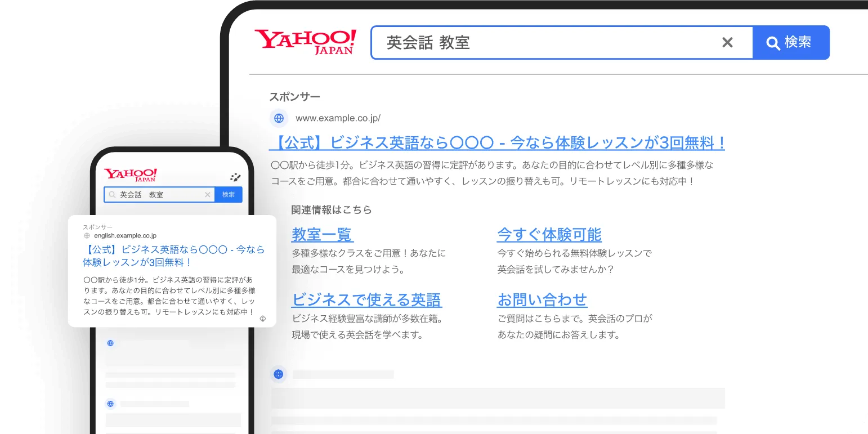Click the Yahoo! JAPAN logo on mobile view
Image resolution: width=868 pixels, height=434 pixels.
pyautogui.click(x=130, y=174)
